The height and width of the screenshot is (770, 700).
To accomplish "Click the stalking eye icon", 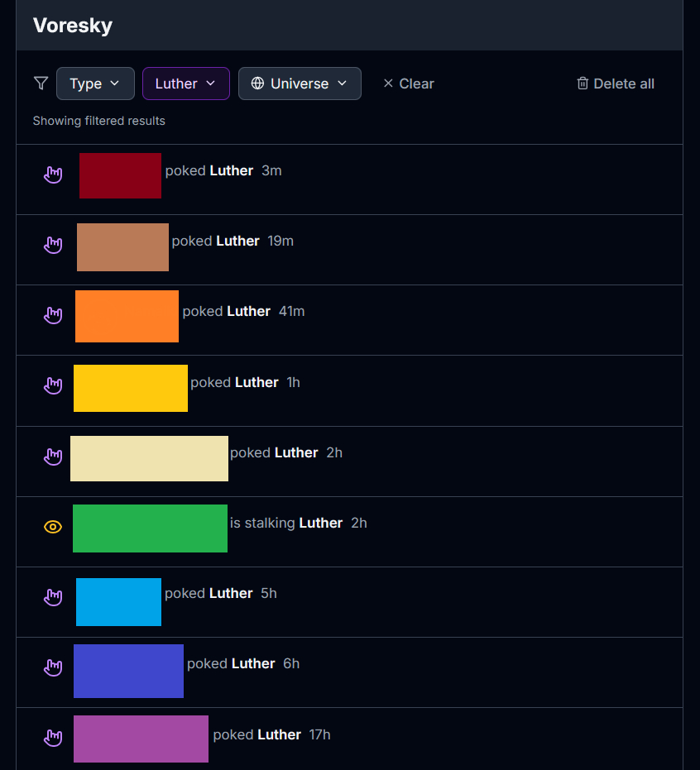I will click(x=53, y=527).
